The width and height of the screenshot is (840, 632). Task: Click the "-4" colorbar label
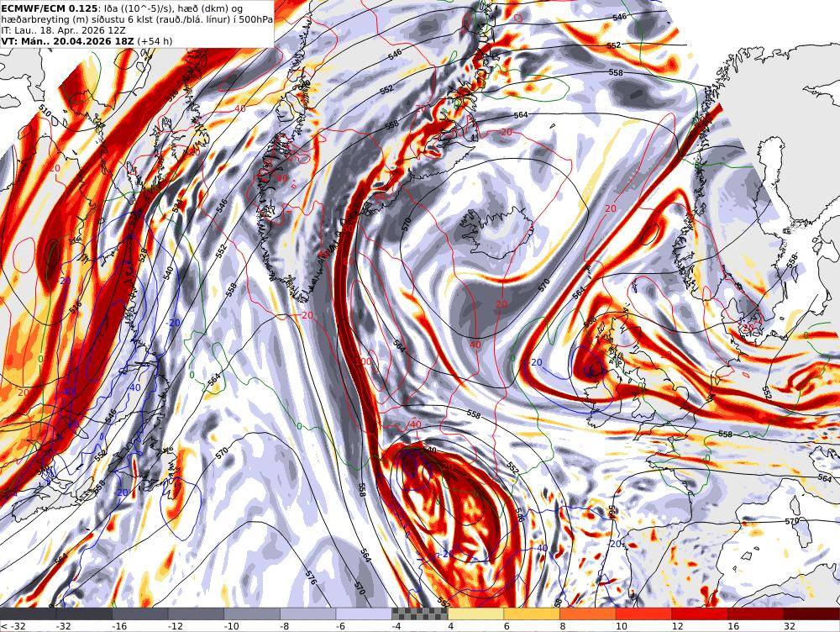coord(396,626)
